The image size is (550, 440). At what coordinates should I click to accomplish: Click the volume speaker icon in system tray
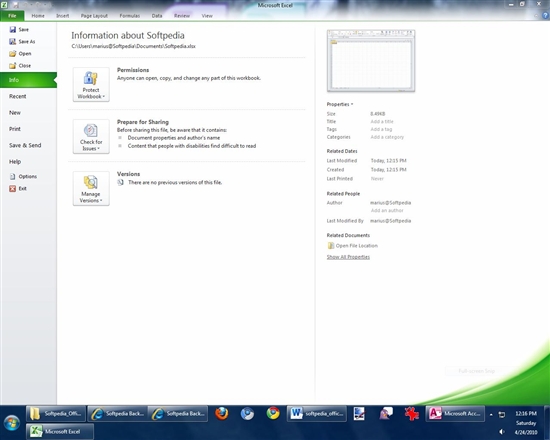(x=502, y=432)
